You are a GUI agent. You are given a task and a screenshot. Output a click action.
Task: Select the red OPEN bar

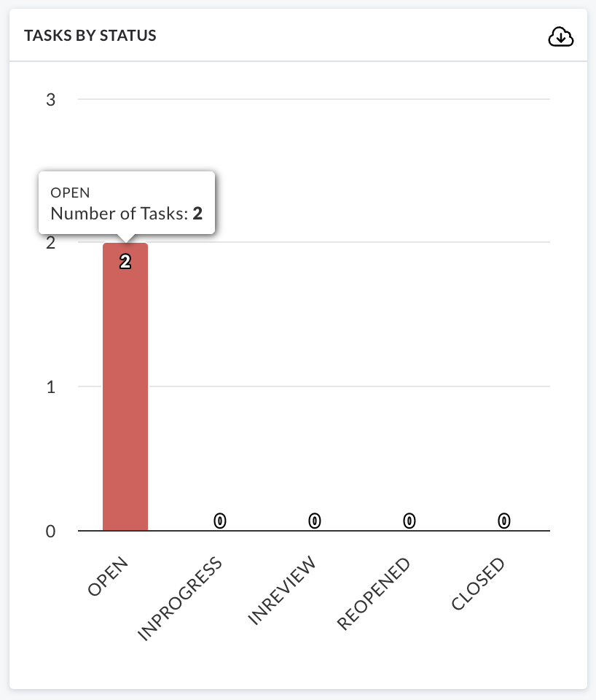coord(125,386)
